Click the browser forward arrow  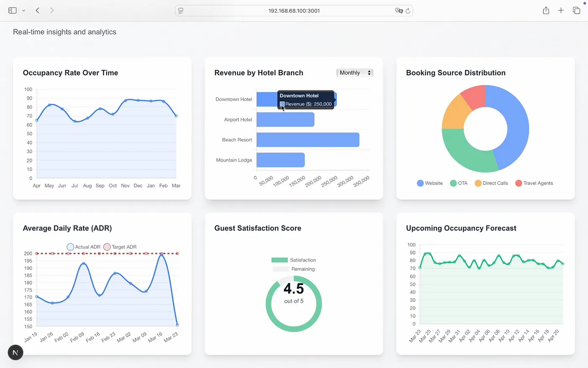pyautogui.click(x=52, y=11)
